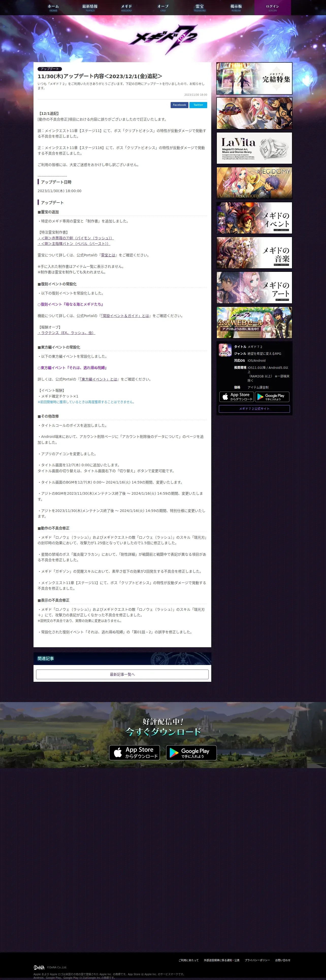The width and height of the screenshot is (326, 980).
Task: Open the 外部送信規律に係る通知・公表 footer link
Action: (222, 960)
